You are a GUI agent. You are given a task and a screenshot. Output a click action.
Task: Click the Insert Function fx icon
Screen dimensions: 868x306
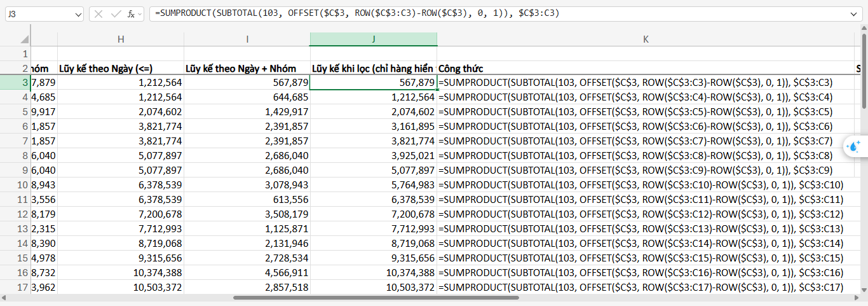[x=130, y=13]
